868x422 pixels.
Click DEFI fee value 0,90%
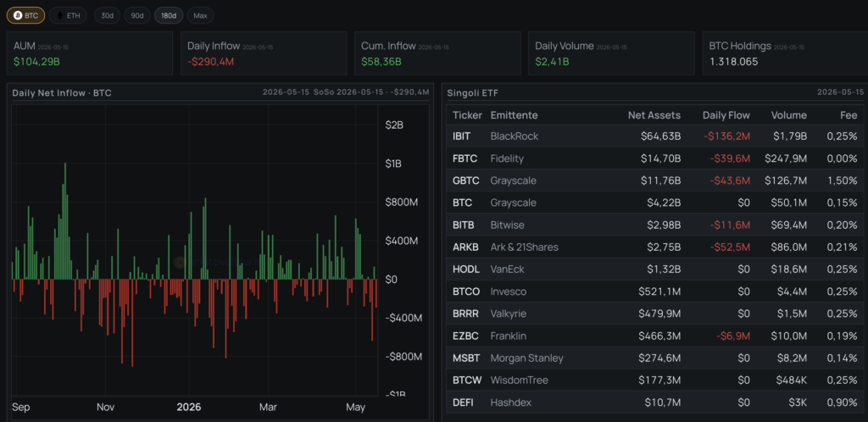click(x=843, y=403)
